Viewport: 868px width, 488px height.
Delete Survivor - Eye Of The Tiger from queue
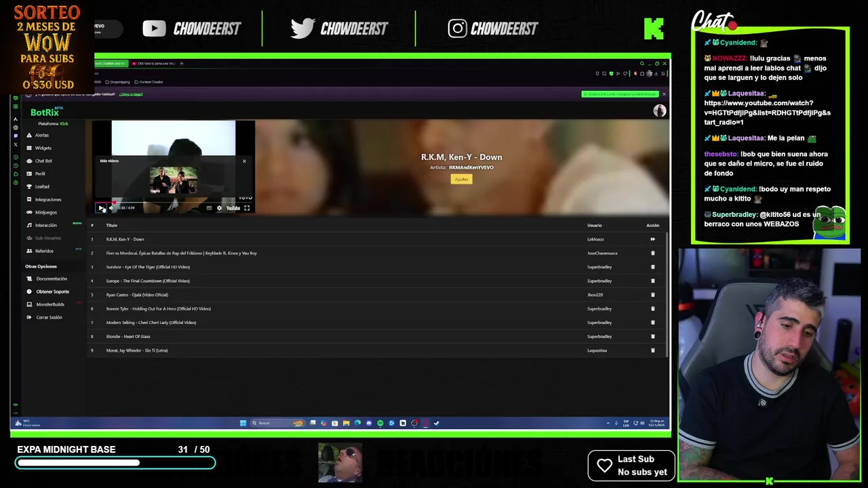coord(652,267)
